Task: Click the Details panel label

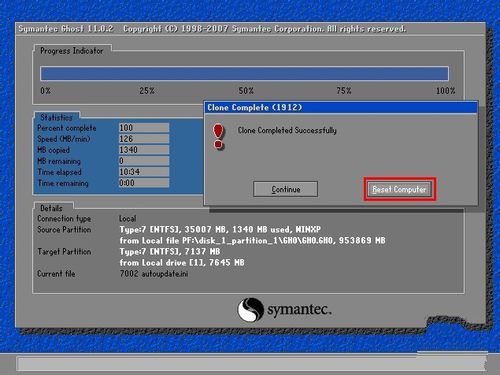Action: tap(51, 208)
